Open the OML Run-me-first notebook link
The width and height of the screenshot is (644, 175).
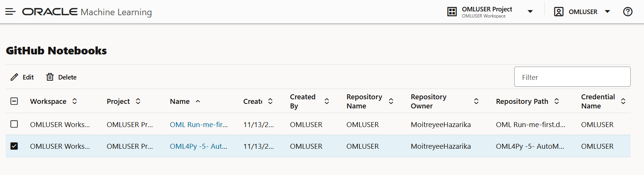point(199,124)
